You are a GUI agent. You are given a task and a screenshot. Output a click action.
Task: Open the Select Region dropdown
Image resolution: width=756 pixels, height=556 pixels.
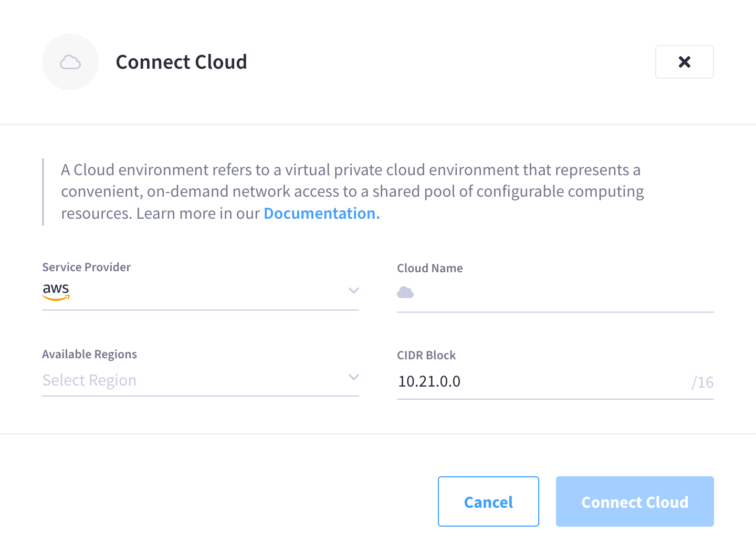pyautogui.click(x=201, y=380)
